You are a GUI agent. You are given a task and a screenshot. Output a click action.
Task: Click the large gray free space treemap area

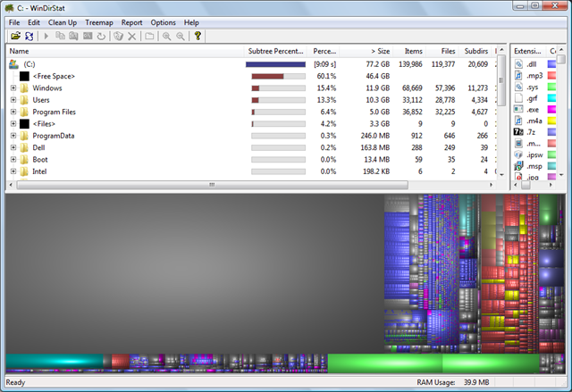[195, 273]
